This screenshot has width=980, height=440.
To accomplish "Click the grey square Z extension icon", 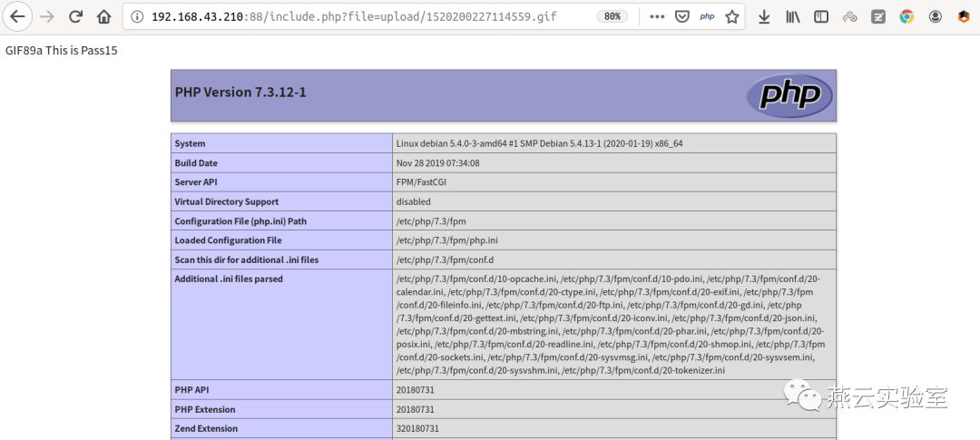I will [x=878, y=17].
